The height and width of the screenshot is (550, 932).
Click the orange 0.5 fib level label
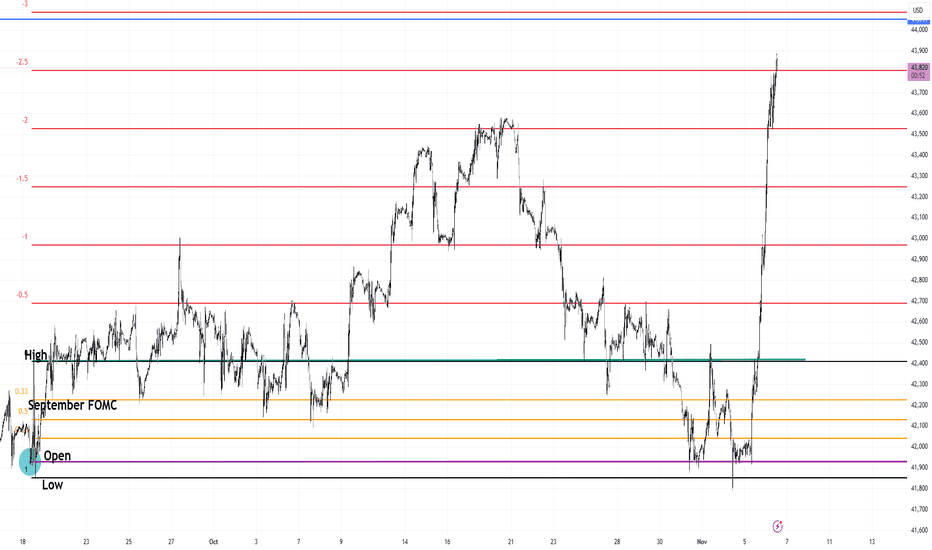[x=23, y=411]
